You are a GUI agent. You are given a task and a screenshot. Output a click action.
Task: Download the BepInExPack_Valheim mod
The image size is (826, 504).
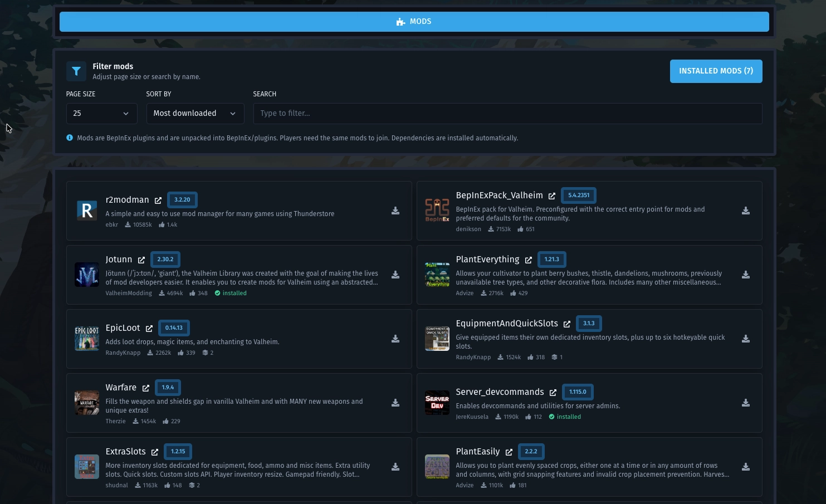point(746,211)
